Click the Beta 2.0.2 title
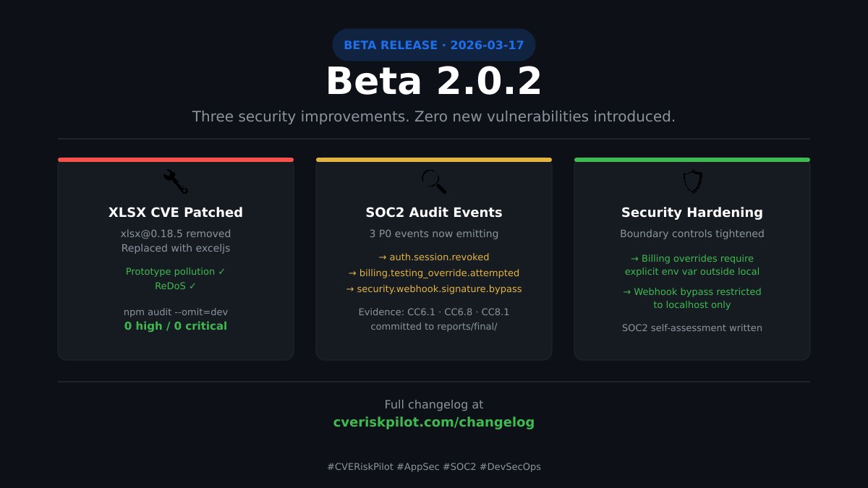 tap(434, 82)
